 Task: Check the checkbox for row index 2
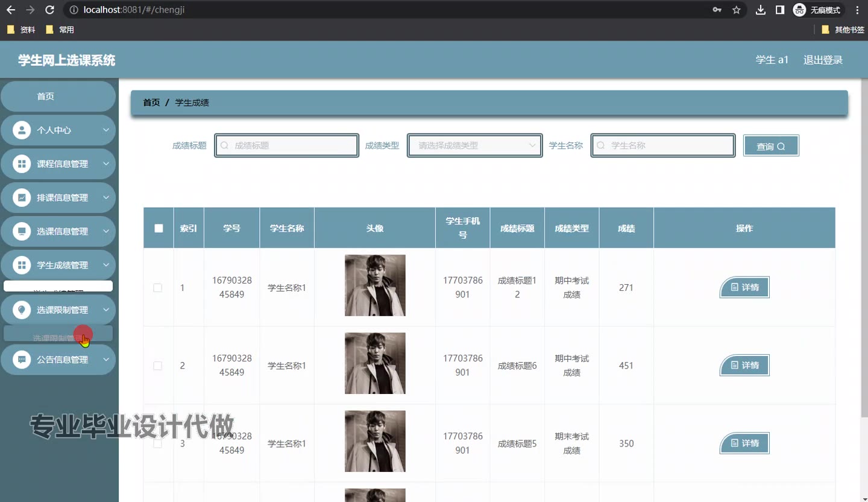[x=158, y=366]
